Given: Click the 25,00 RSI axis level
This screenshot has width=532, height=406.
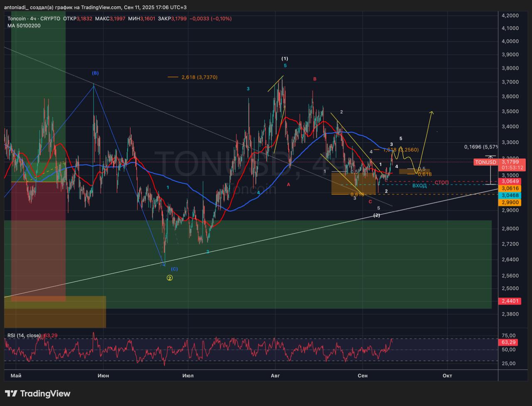Looking at the screenshot, I should [x=509, y=363].
